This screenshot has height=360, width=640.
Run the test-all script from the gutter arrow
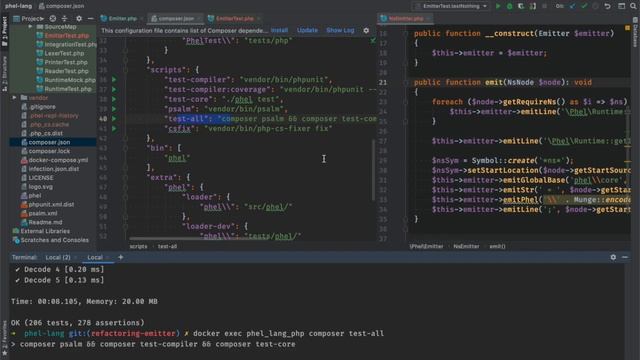point(114,119)
